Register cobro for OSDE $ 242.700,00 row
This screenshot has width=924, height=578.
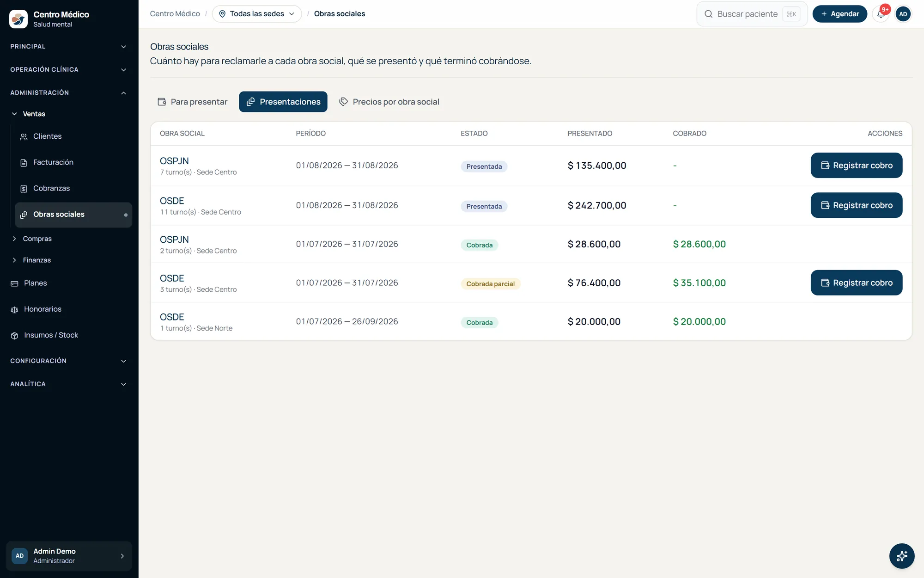856,205
